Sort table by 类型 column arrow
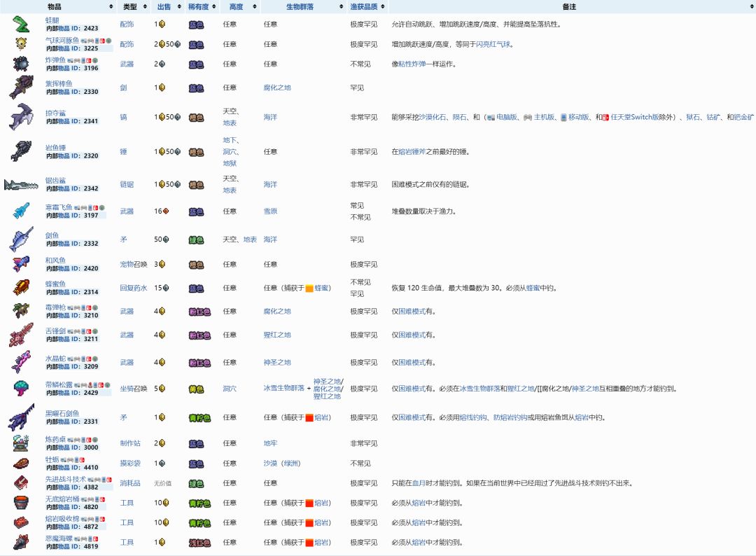756x556 pixels. 145,7
